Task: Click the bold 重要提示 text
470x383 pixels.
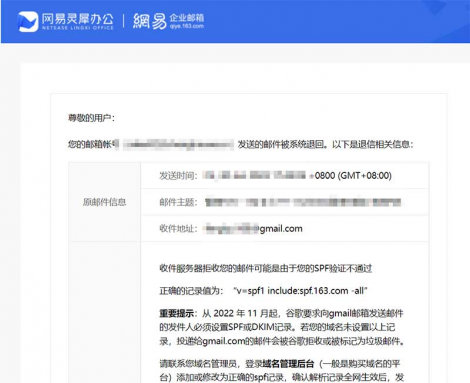Action: click(177, 313)
